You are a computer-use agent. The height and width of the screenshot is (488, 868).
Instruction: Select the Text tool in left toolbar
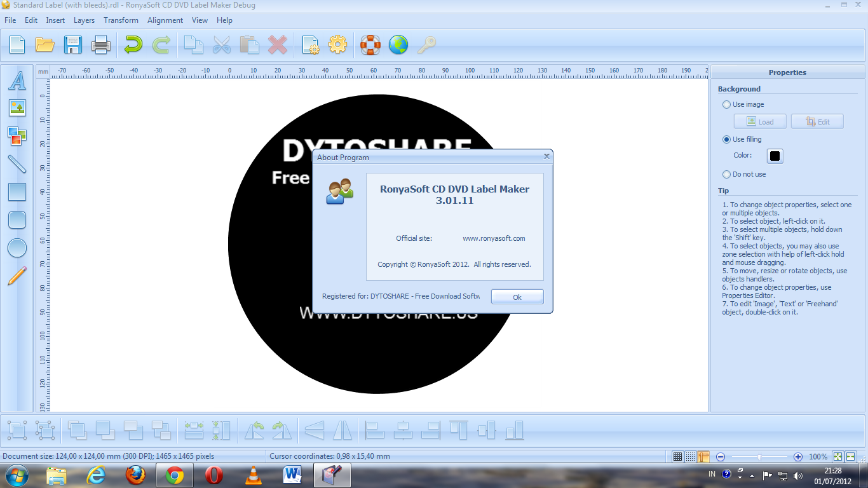point(17,80)
